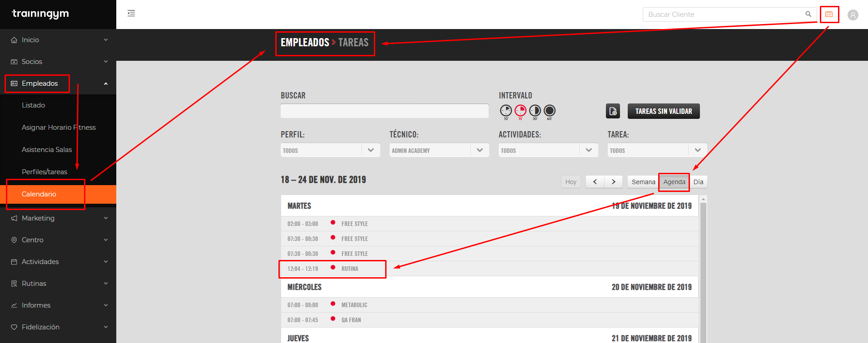Click the agenda scrollbar up arrow

click(x=703, y=199)
